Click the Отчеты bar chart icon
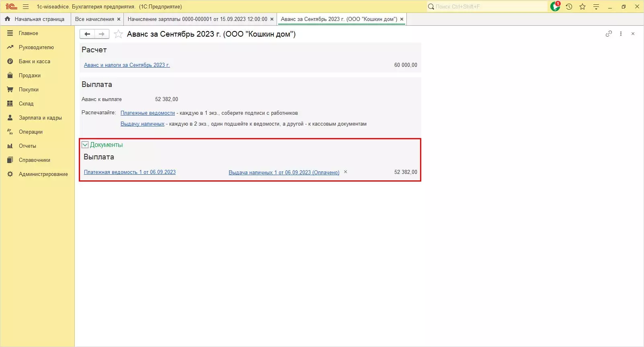 point(10,146)
